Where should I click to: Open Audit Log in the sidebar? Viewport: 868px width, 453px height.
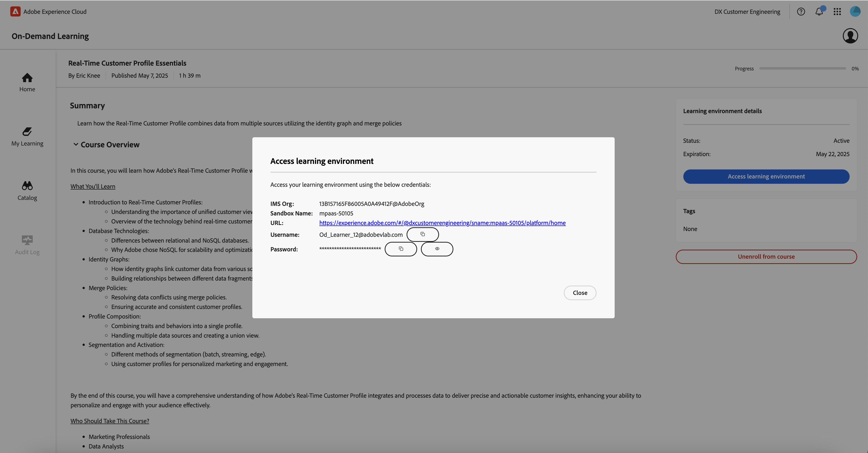coord(27,245)
